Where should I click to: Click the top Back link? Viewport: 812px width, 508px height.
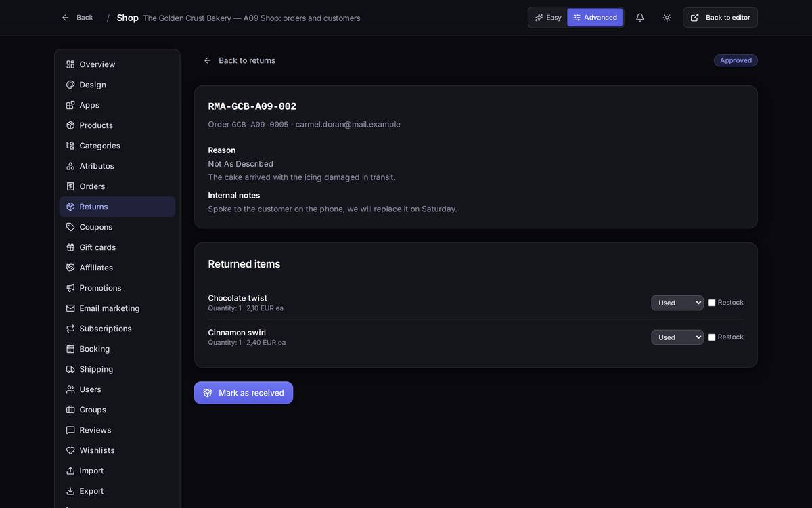point(77,18)
